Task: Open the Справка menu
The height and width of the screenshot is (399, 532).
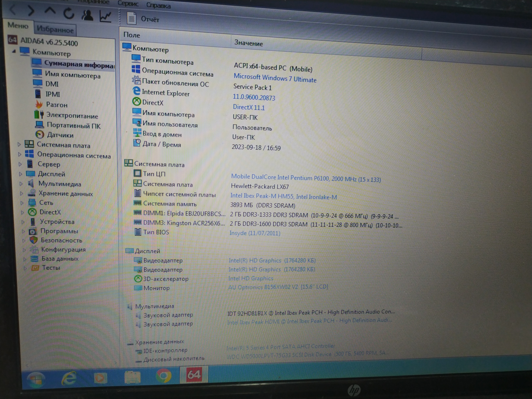Action: click(x=158, y=5)
